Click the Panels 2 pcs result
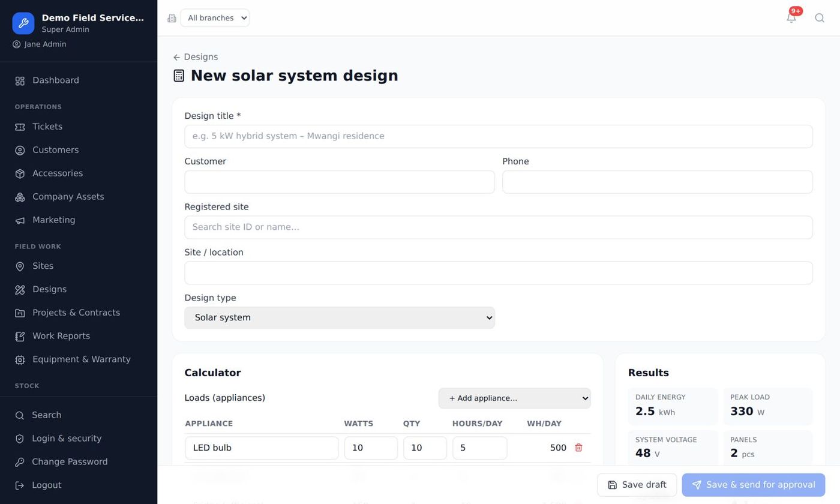The image size is (840, 504). point(768,448)
